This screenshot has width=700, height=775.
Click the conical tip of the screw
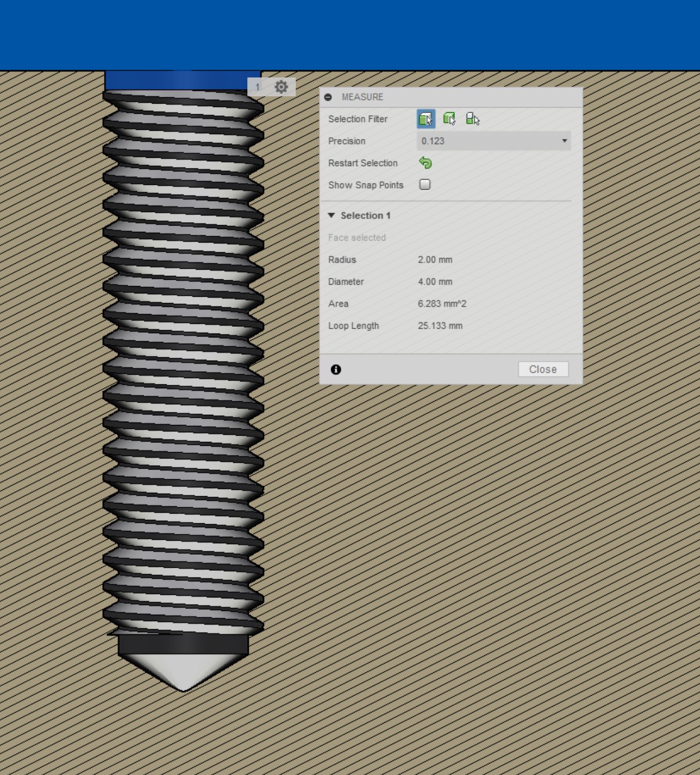tap(183, 671)
